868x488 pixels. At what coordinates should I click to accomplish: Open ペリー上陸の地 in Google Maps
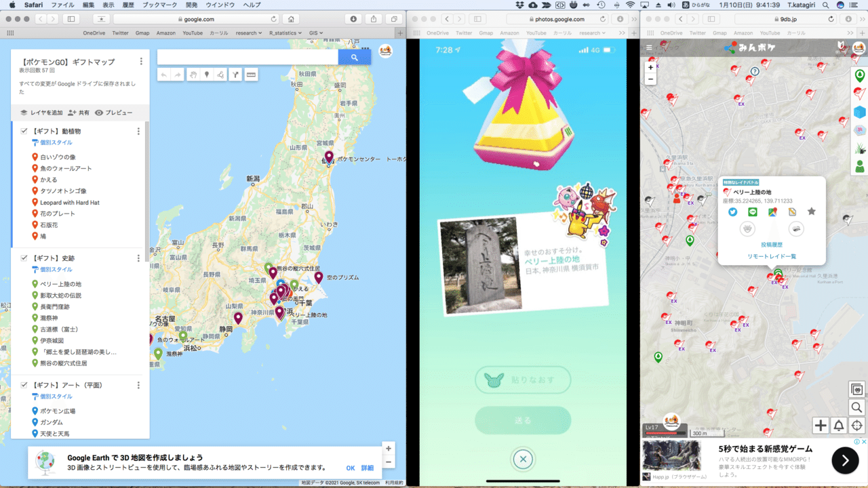[x=772, y=211]
